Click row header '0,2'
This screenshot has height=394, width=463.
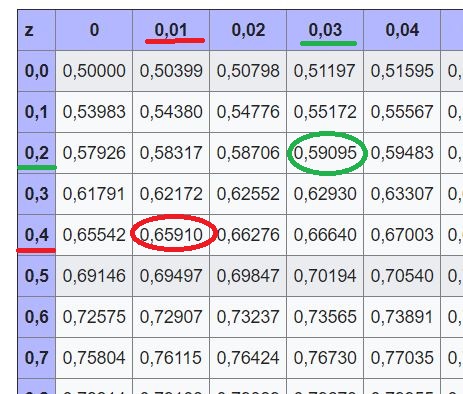click(x=36, y=153)
